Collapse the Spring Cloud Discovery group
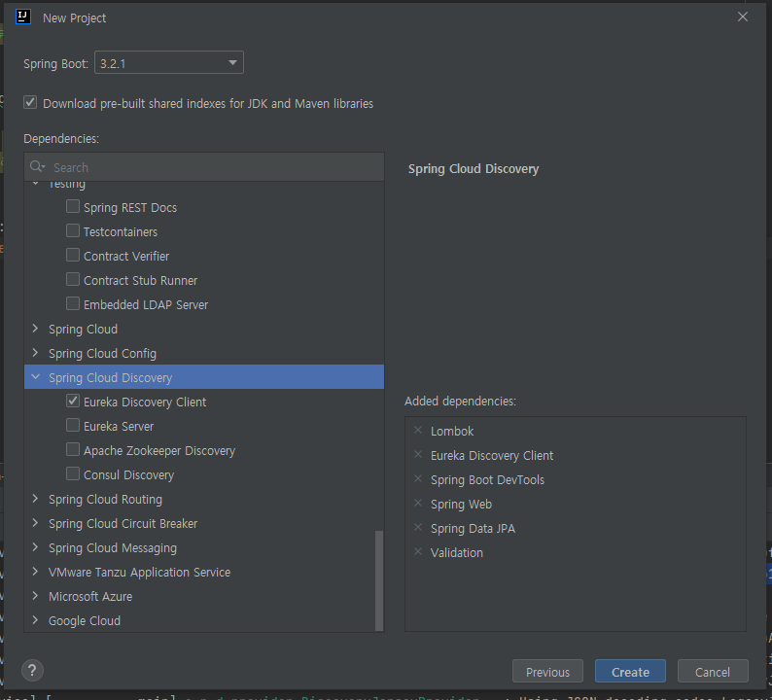772x700 pixels. click(x=35, y=376)
